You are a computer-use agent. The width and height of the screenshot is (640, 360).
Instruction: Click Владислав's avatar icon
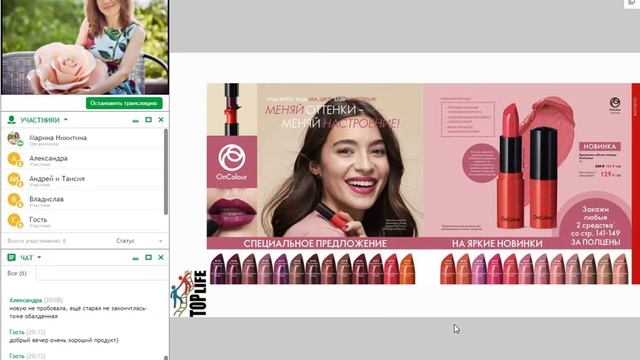(14, 200)
